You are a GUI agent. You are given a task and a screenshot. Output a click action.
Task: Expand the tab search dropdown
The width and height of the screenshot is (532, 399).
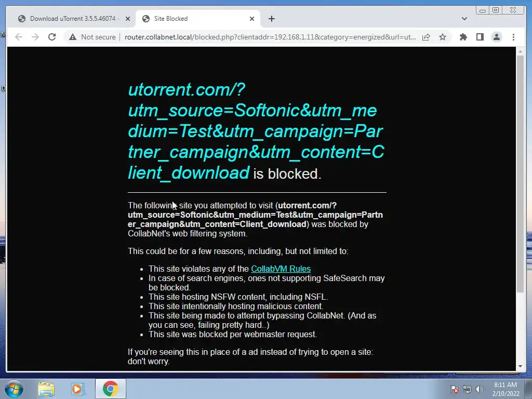click(464, 19)
